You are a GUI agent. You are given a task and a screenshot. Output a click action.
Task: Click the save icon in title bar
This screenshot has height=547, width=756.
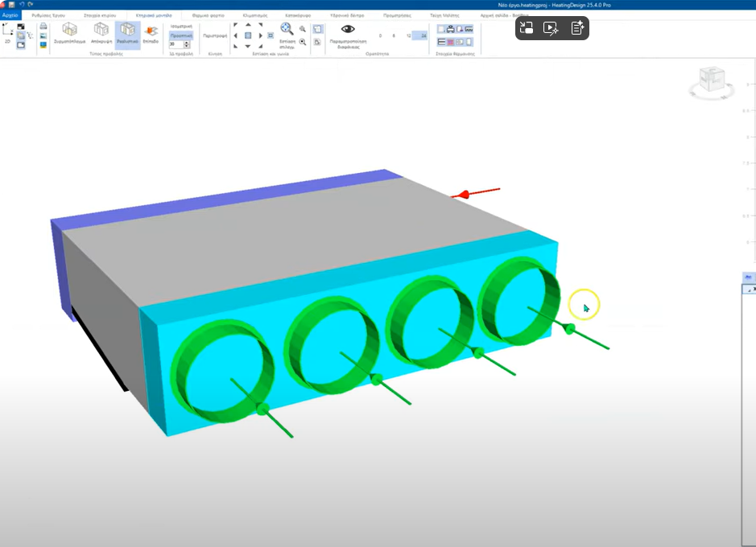[x=12, y=4]
